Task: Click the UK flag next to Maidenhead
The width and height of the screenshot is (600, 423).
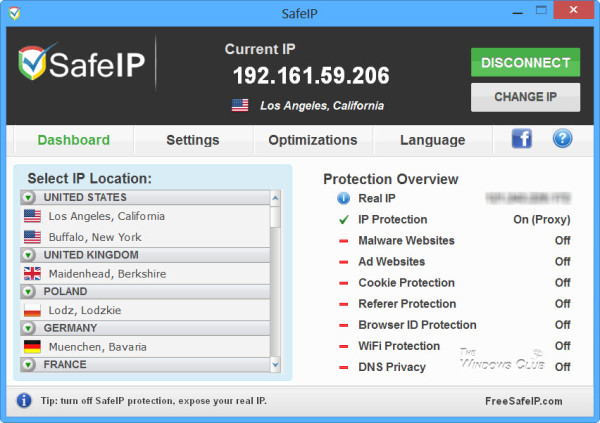Action: [32, 273]
